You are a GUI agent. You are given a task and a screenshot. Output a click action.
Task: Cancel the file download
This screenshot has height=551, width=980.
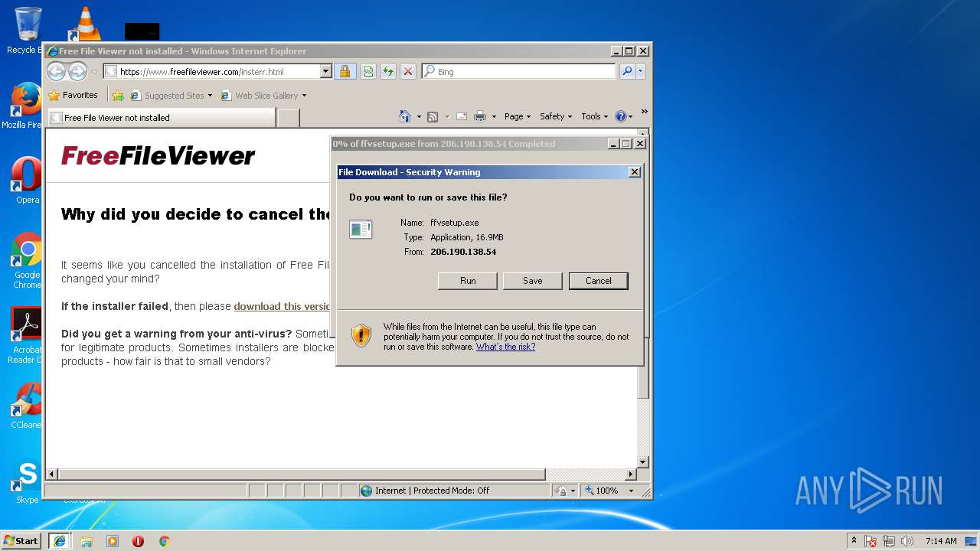[x=599, y=281]
